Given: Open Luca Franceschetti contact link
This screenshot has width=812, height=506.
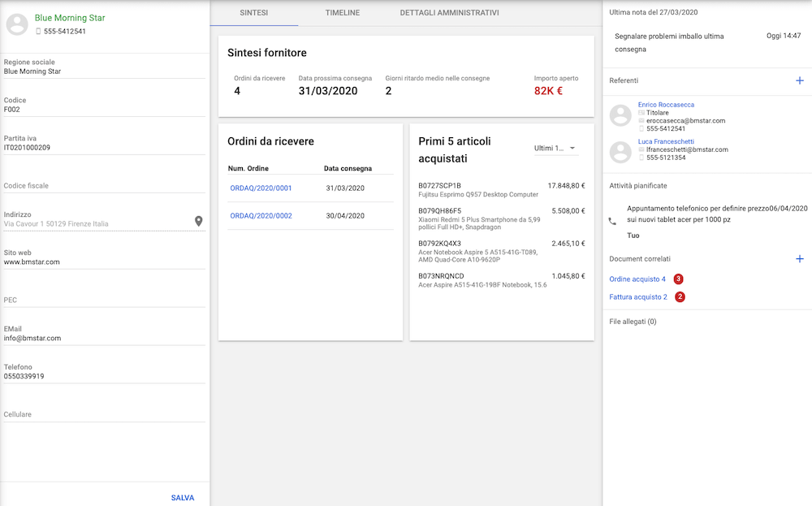Looking at the screenshot, I should point(666,141).
